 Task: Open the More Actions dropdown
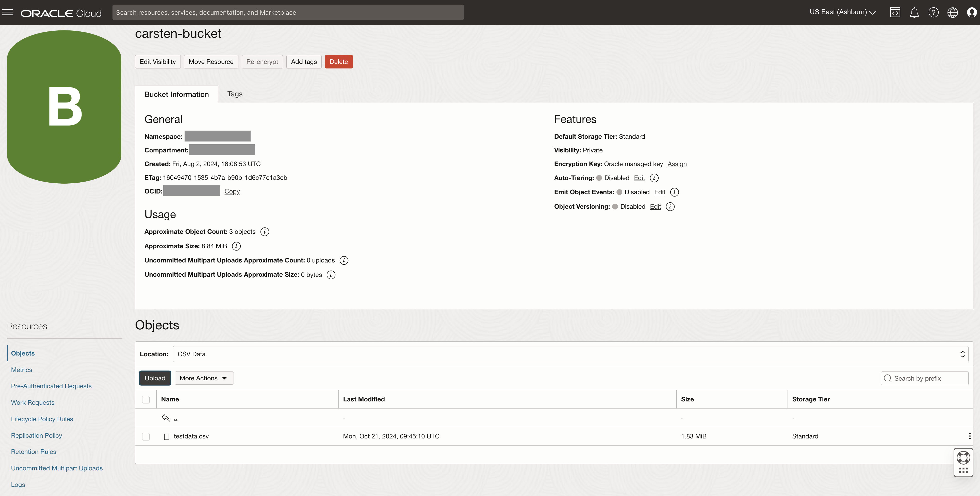[x=204, y=378]
